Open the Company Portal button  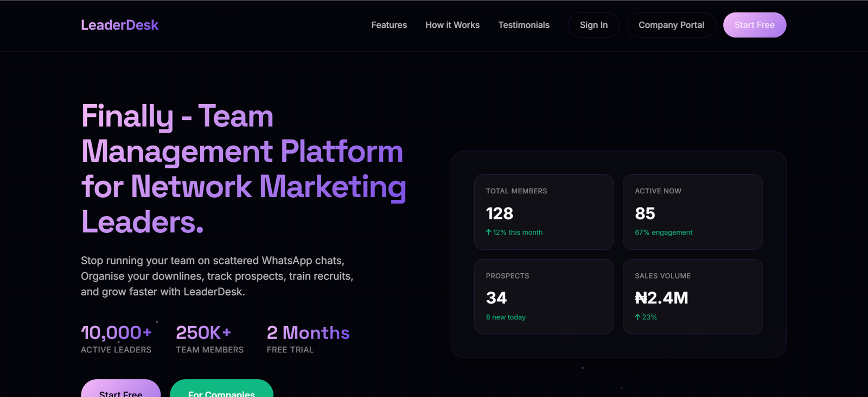671,25
